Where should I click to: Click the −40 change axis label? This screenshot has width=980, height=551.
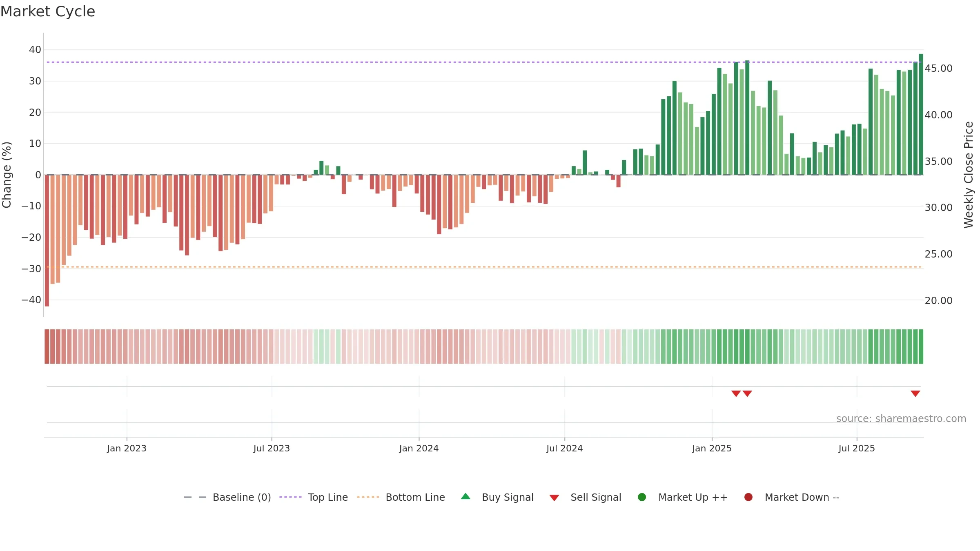coord(31,300)
